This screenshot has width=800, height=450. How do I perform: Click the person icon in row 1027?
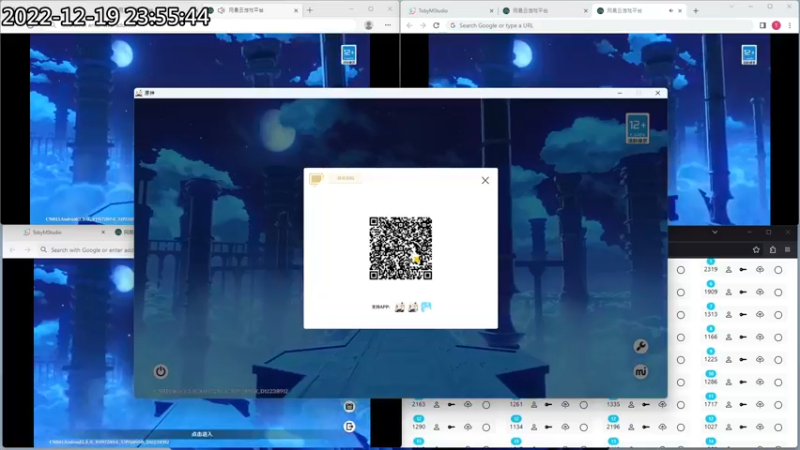729,427
